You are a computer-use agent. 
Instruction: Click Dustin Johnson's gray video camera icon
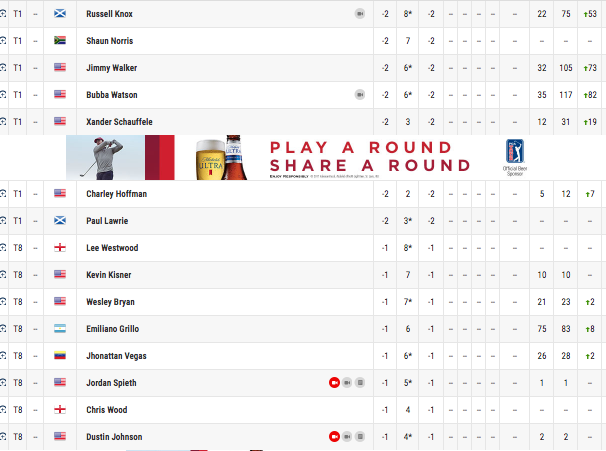tap(347, 437)
